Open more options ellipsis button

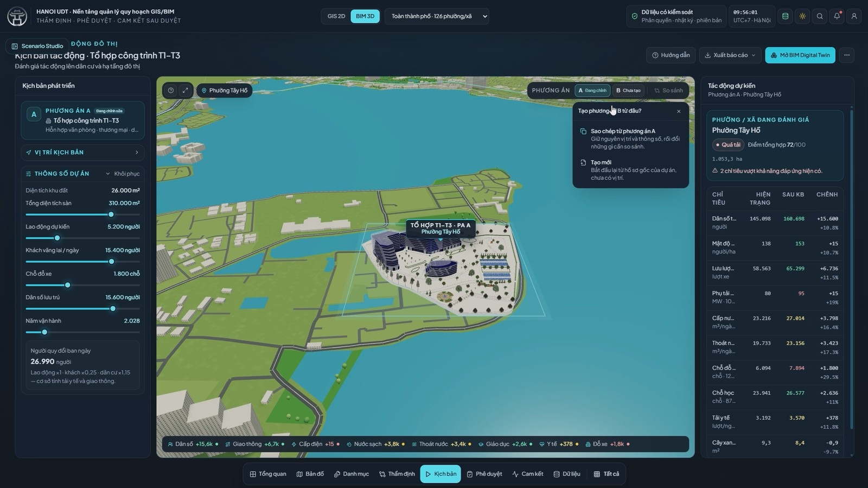847,55
